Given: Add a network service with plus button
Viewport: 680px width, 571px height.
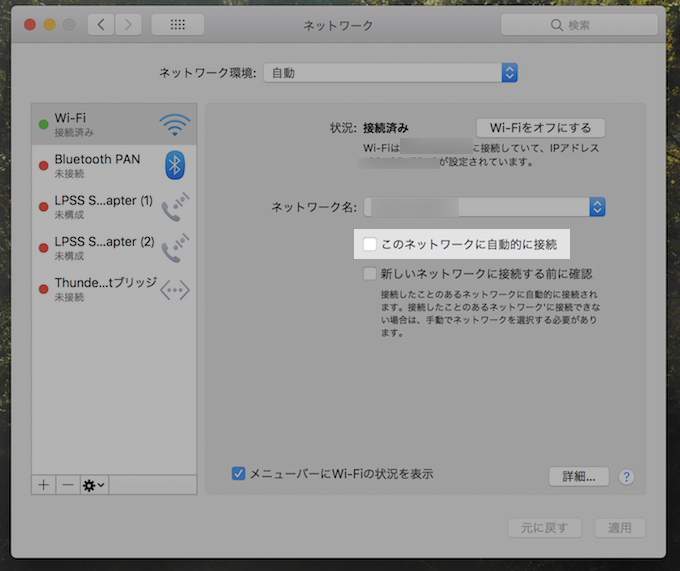Looking at the screenshot, I should (43, 484).
